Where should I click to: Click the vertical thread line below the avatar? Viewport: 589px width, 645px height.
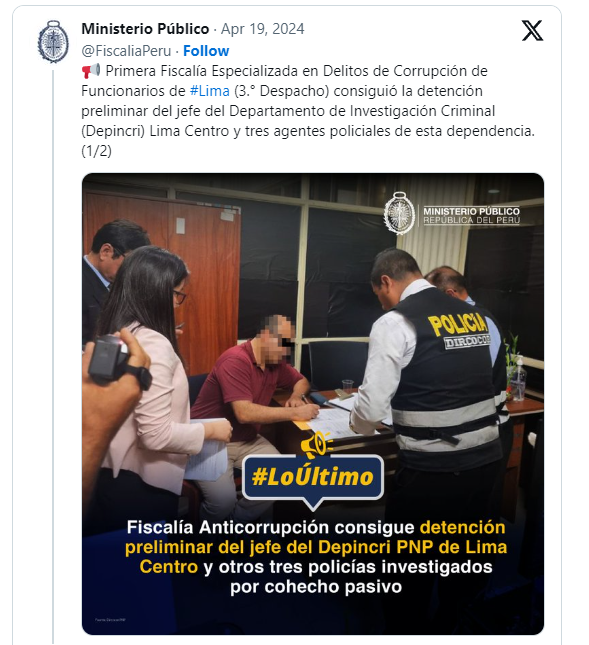[x=53, y=356]
